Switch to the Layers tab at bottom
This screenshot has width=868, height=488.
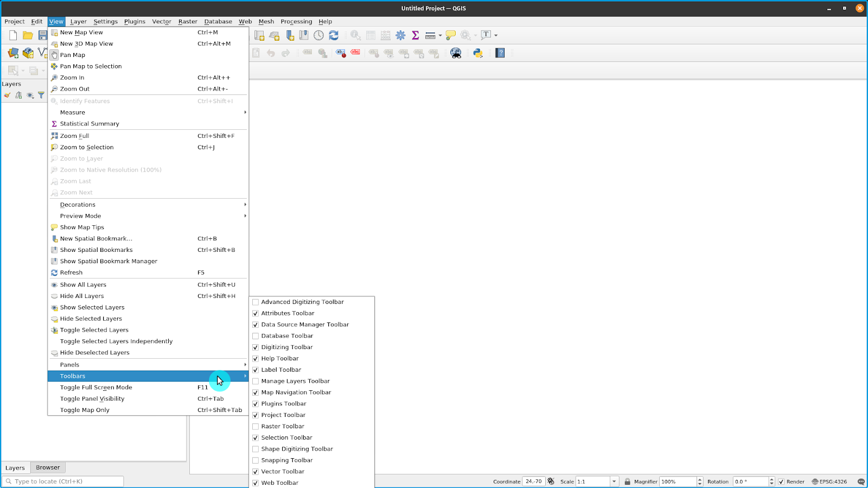15,468
